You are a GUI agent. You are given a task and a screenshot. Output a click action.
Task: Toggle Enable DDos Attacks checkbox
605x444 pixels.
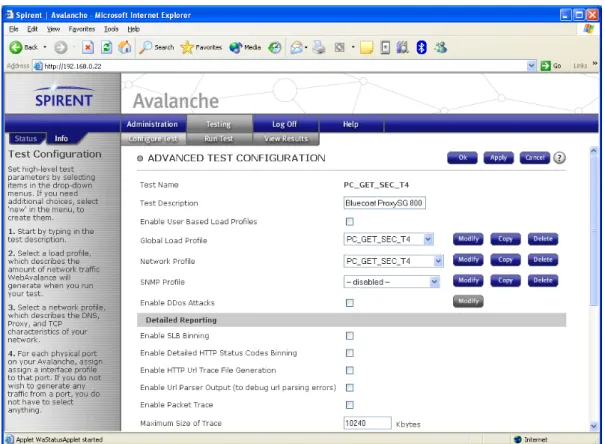(350, 303)
